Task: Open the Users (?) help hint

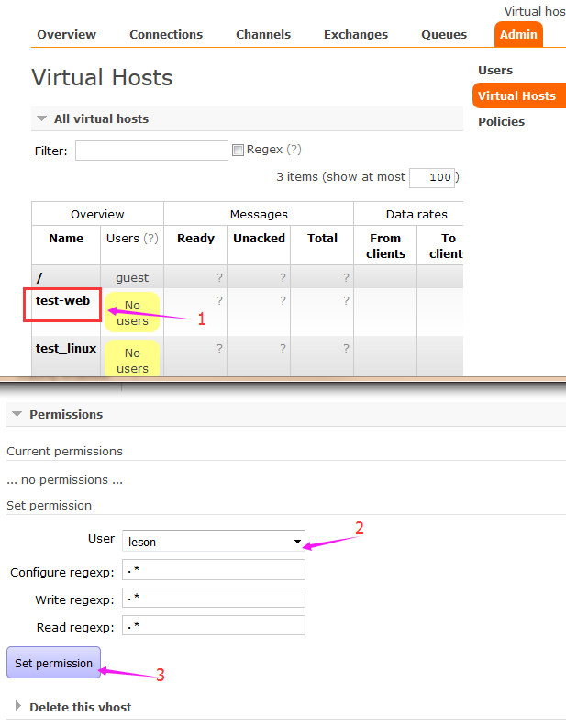Action: 150,238
